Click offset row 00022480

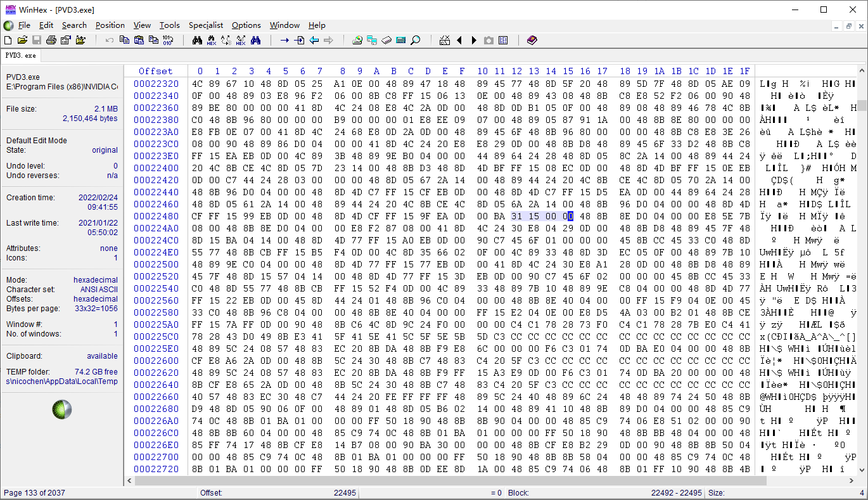click(x=156, y=216)
